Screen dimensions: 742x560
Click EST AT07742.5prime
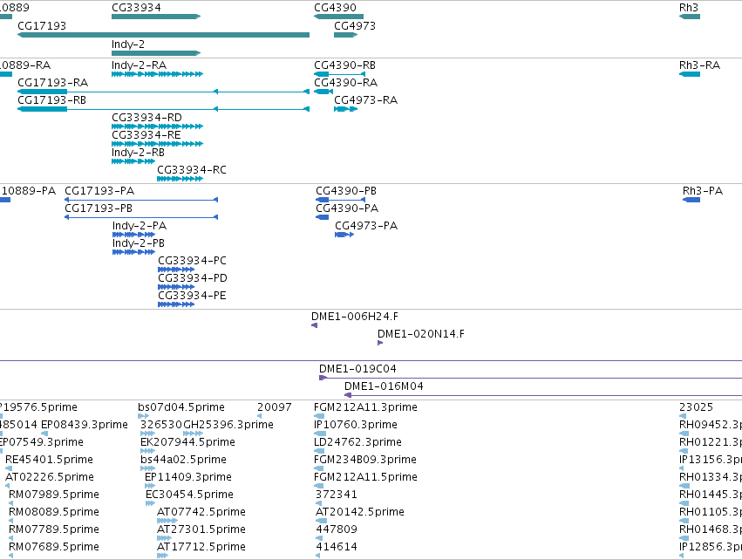167,521
